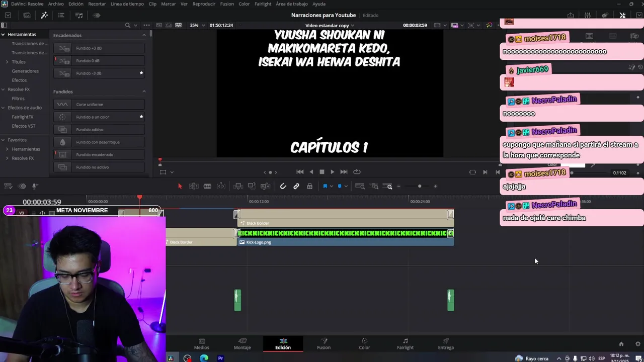The height and width of the screenshot is (362, 644).
Task: Collapse the Favoritos tree section
Action: point(3,140)
